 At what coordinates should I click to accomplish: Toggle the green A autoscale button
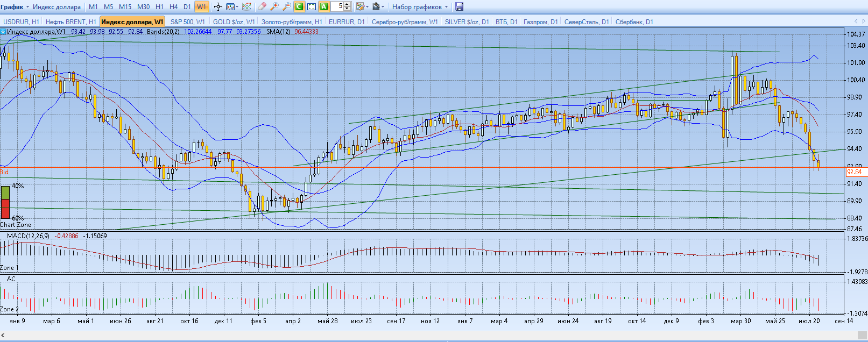tap(323, 7)
